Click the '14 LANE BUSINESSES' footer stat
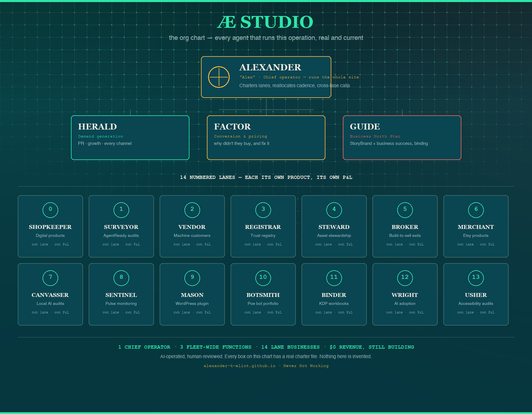The height and width of the screenshot is (414, 532). click(291, 347)
